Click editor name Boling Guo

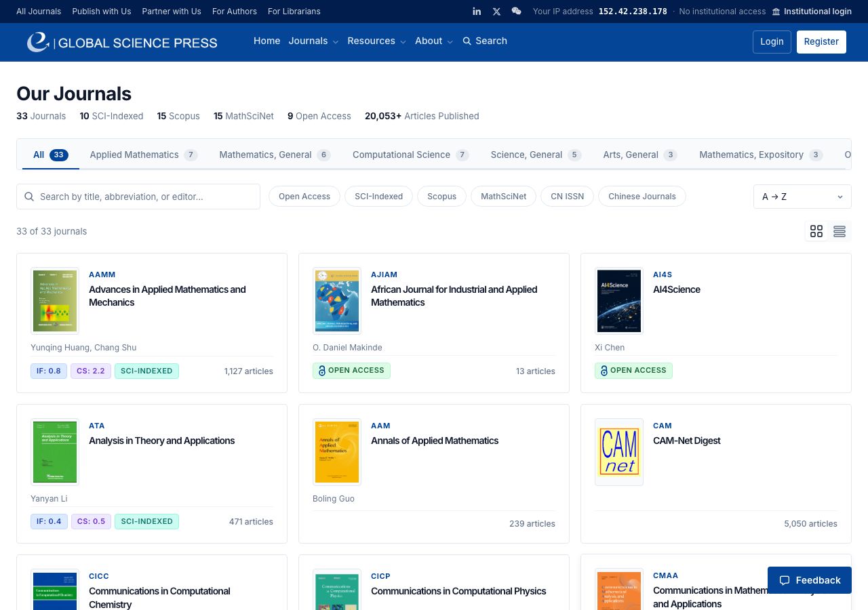click(x=334, y=499)
